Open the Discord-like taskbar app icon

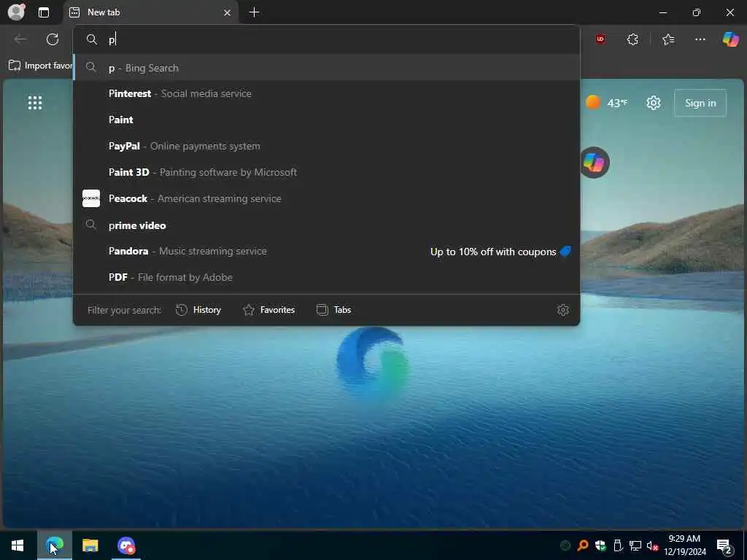pos(126,545)
